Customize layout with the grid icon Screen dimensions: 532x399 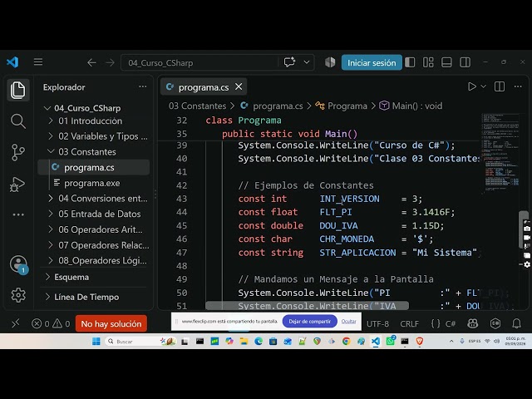tap(428, 62)
